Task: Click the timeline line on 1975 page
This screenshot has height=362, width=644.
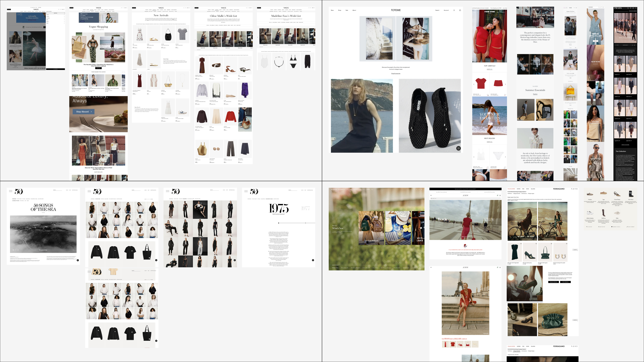Action: coord(297,223)
